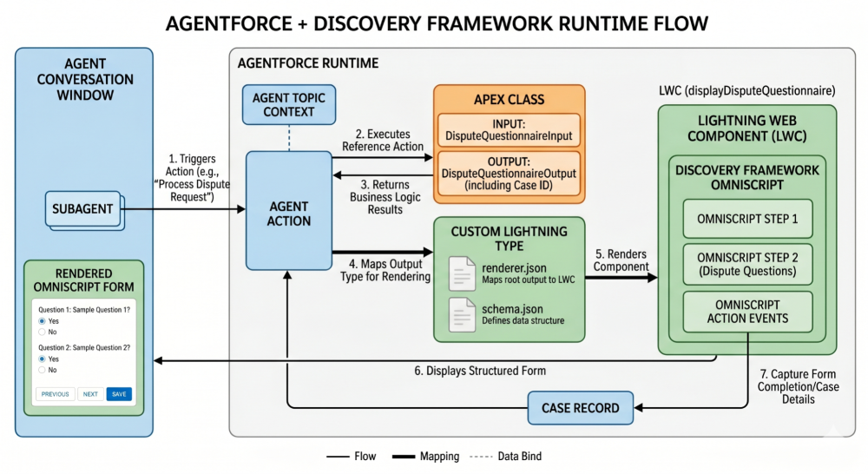
Task: Click DISCOVERY FRAMEWORK OMNISCRIPT heading
Action: pyautogui.click(x=747, y=177)
